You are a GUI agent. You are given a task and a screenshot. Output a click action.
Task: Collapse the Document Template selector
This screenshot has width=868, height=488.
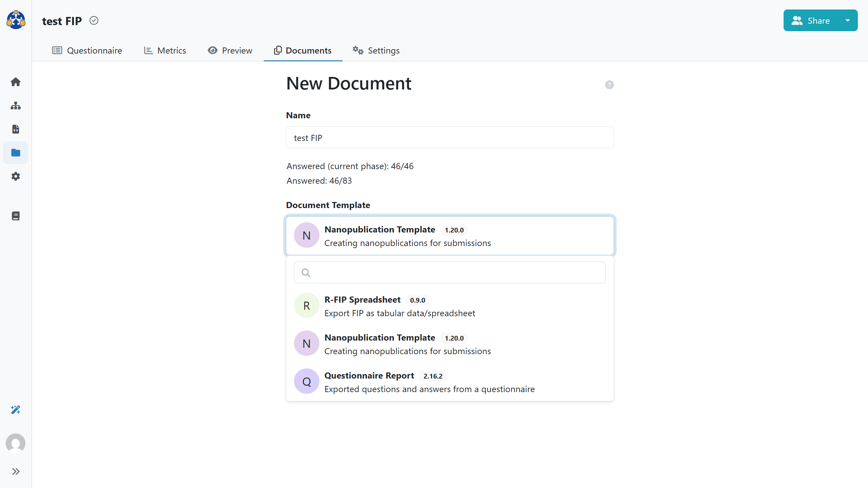(450, 236)
